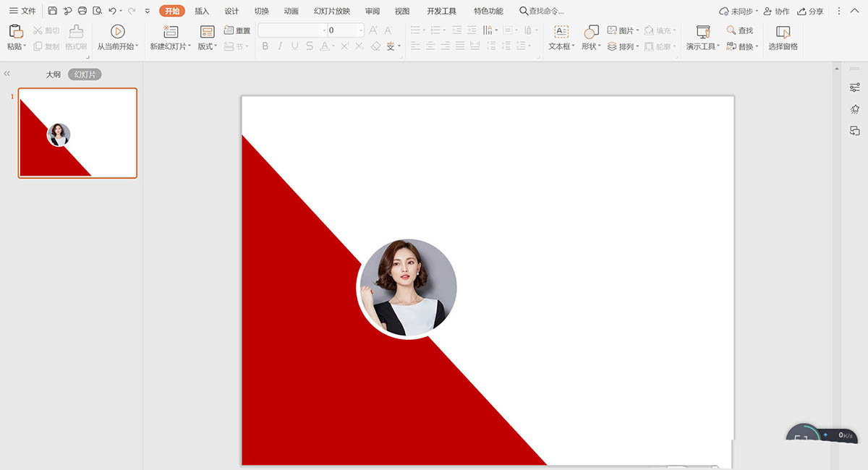Switch to 幻灯片 slides panel view
This screenshot has height=470, width=868.
click(x=85, y=74)
